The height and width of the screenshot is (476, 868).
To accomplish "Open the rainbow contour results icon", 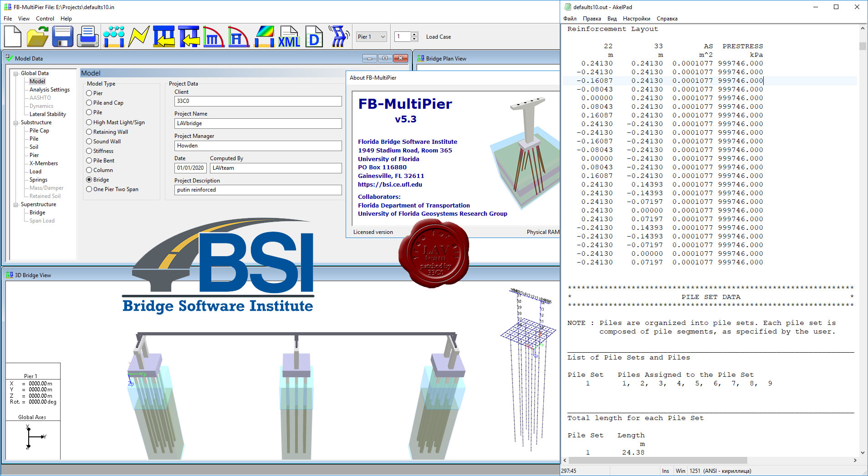I will tap(264, 36).
